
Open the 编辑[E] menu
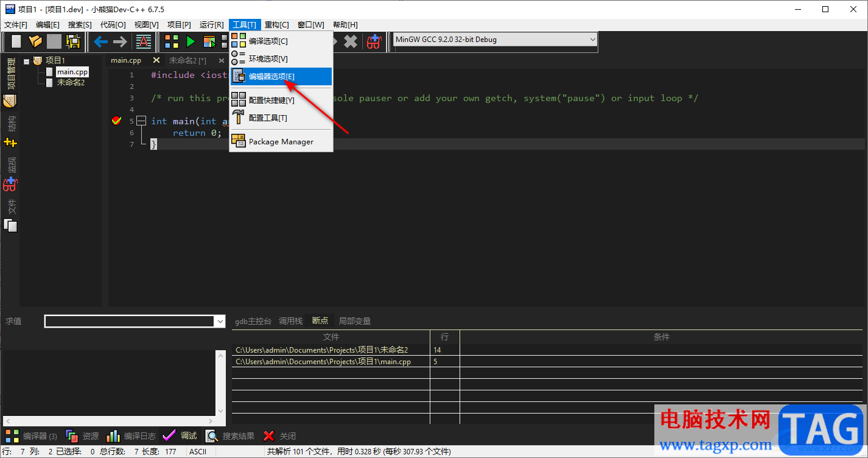47,25
